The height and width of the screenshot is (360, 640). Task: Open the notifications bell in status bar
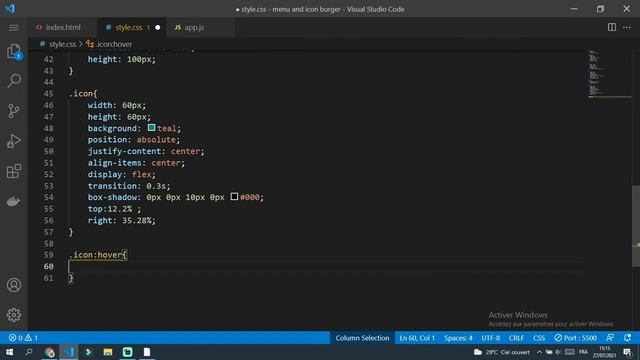click(628, 338)
